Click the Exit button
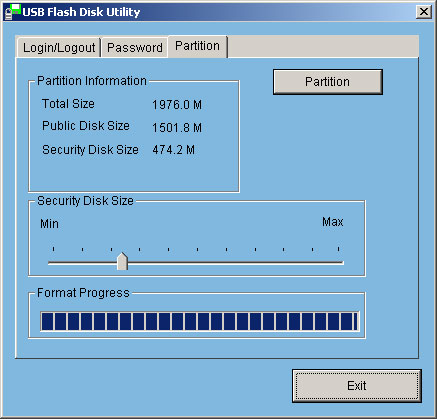 click(x=357, y=386)
